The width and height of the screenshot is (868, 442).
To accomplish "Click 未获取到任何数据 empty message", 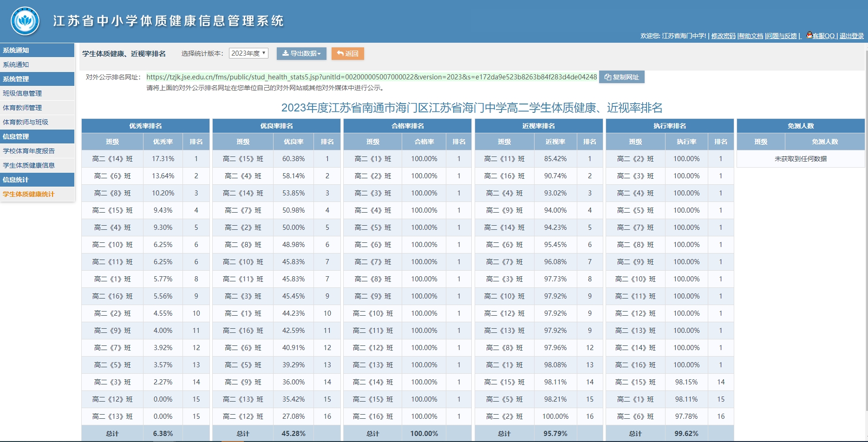I will (801, 159).
